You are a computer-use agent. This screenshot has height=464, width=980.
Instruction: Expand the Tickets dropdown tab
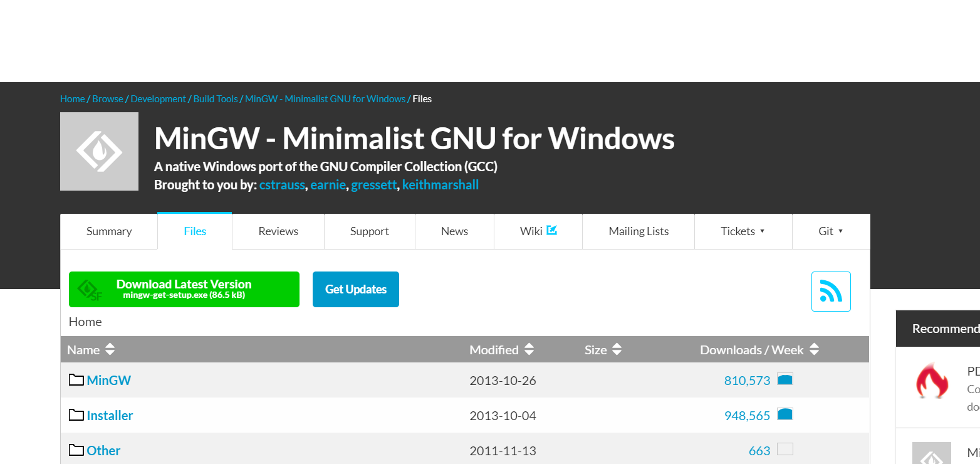click(743, 231)
